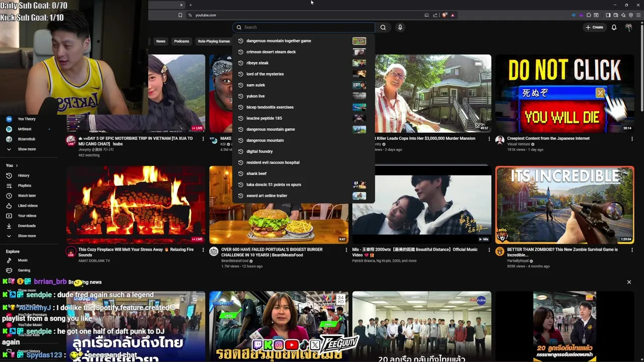Open Leo AI sparkle icon
Viewport: 644px width, 362px height.
click(x=623, y=15)
